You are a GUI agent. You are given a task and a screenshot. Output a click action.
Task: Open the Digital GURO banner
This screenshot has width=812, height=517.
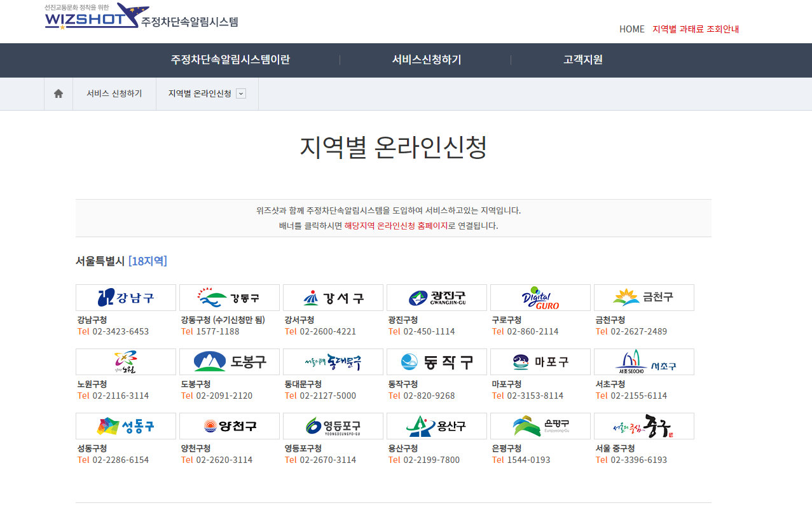click(x=540, y=298)
